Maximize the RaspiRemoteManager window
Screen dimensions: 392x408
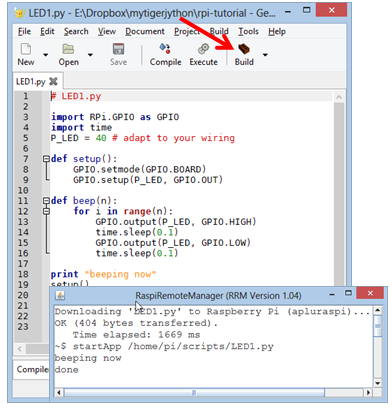click(348, 293)
